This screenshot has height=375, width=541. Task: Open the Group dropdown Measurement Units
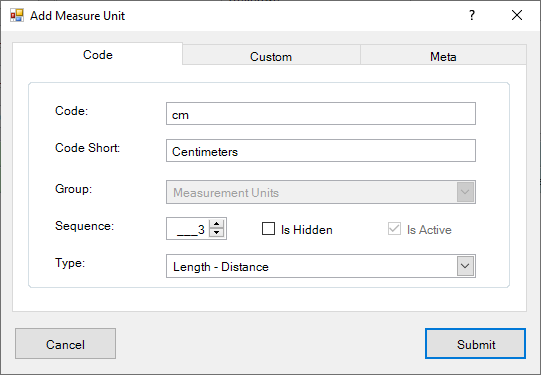pyautogui.click(x=321, y=192)
